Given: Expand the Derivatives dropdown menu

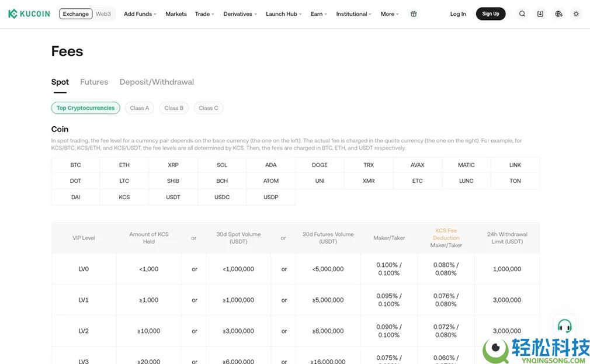Looking at the screenshot, I should (240, 14).
